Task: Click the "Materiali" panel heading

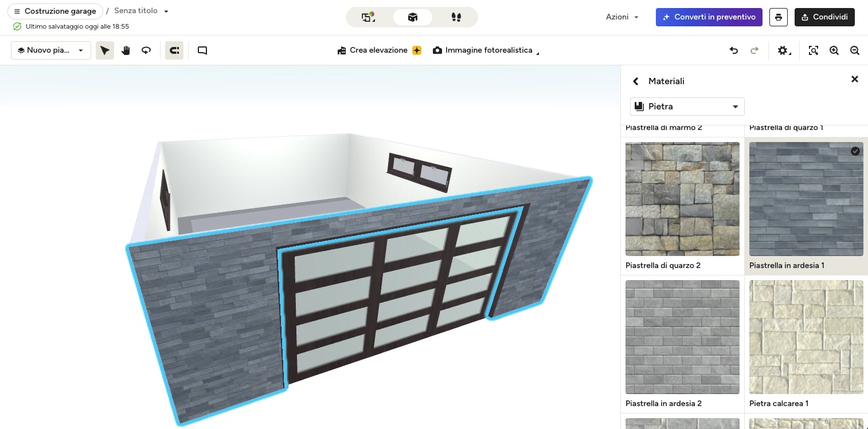Action: (666, 81)
